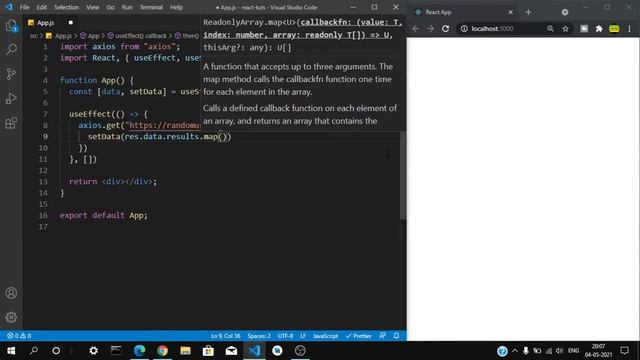Image resolution: width=640 pixels, height=360 pixels.
Task: Open the Help menu
Action: click(176, 7)
